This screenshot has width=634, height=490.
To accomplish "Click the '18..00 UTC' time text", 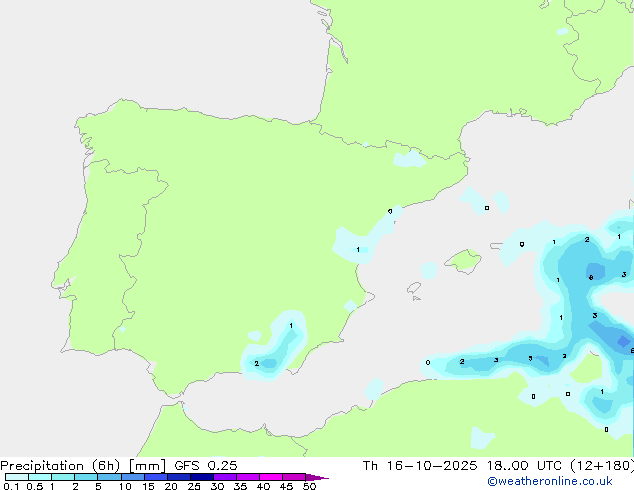I will click(x=524, y=466).
